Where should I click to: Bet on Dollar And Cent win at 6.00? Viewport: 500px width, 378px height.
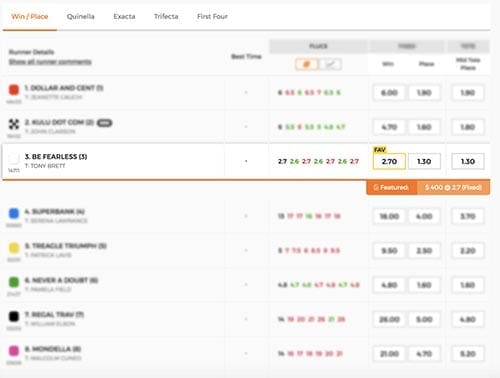pyautogui.click(x=389, y=93)
